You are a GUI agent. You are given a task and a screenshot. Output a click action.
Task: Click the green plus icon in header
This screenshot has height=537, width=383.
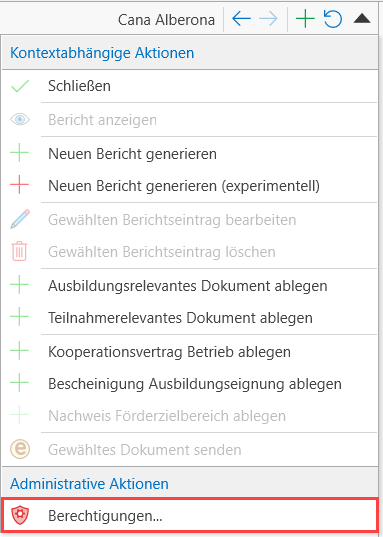tap(305, 19)
